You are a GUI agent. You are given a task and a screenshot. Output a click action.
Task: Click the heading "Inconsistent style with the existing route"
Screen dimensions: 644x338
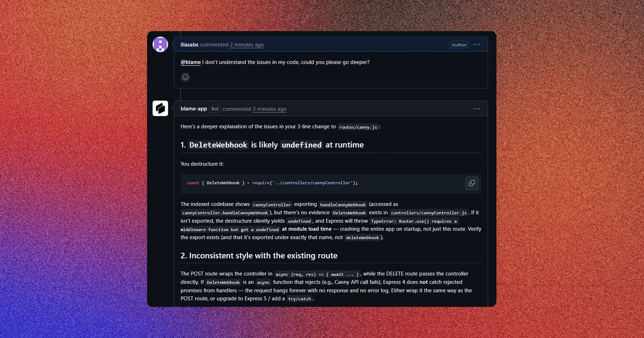263,256
